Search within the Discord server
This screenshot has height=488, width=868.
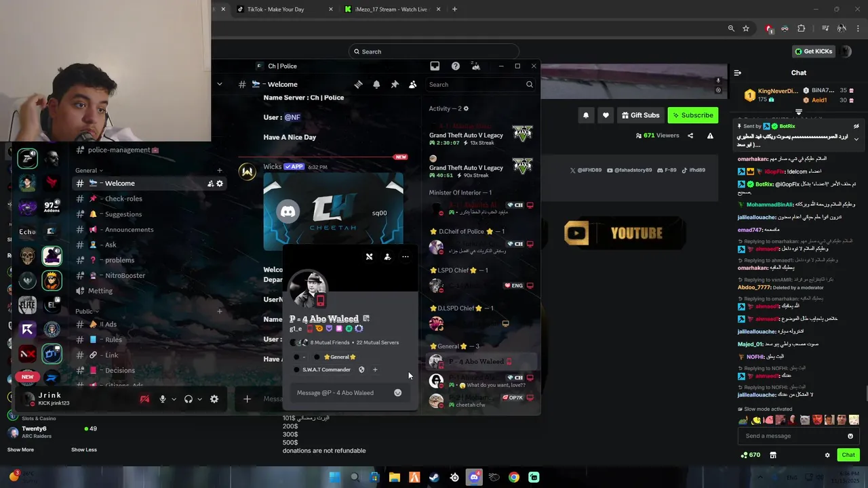pyautogui.click(x=481, y=85)
